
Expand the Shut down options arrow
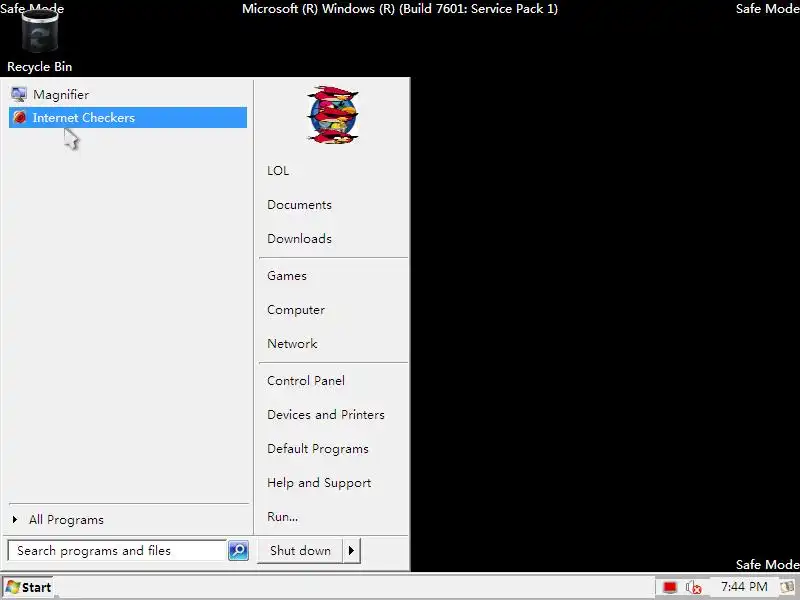pos(351,551)
